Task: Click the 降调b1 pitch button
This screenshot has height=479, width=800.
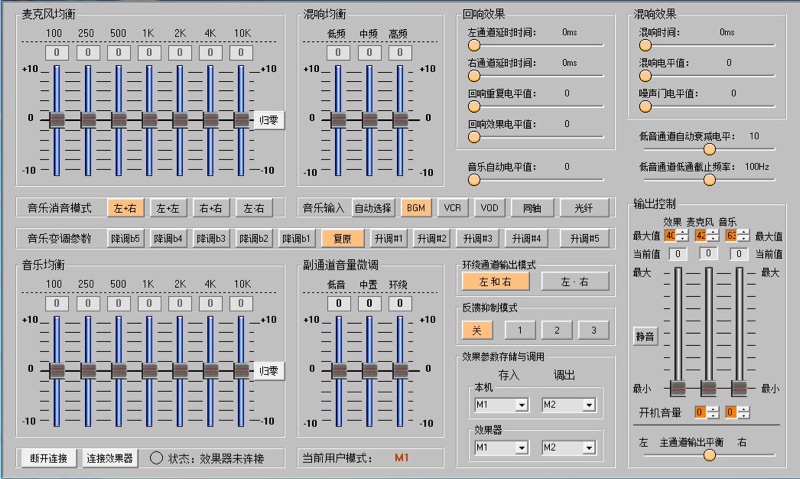Action: pos(296,238)
